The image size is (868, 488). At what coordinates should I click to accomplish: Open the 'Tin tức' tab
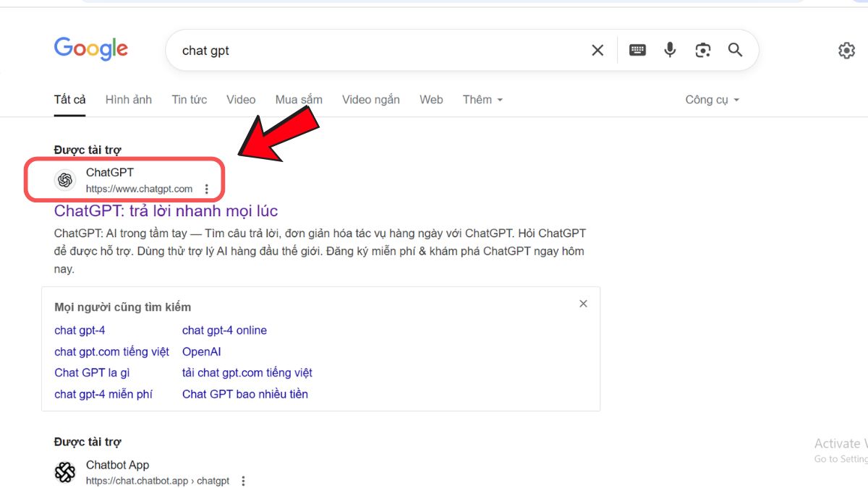(190, 100)
